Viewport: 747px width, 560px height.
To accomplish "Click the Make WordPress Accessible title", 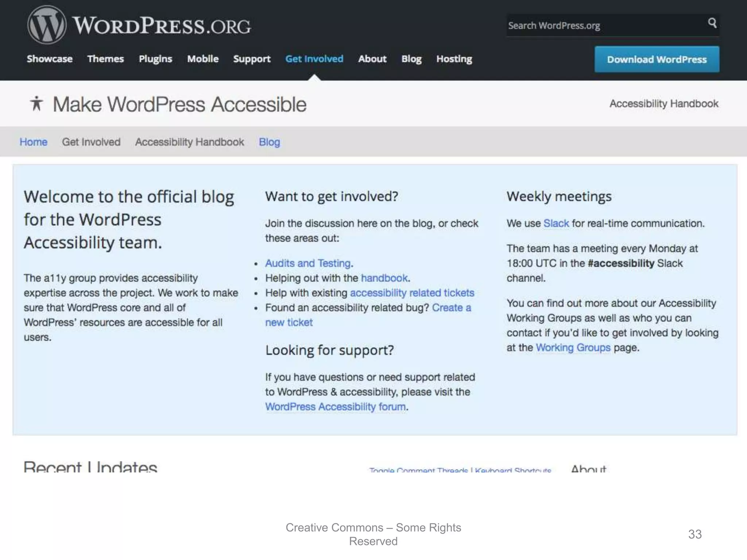I will click(x=179, y=104).
